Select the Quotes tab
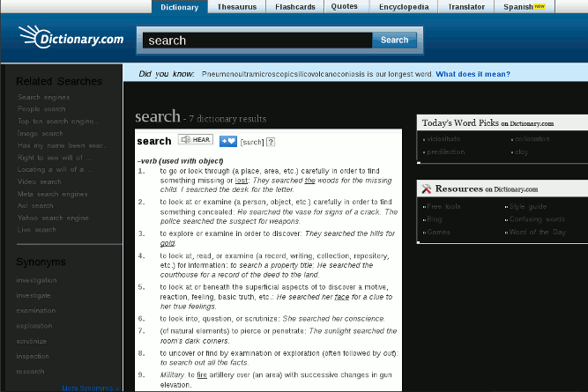This screenshot has width=588, height=392. click(346, 7)
